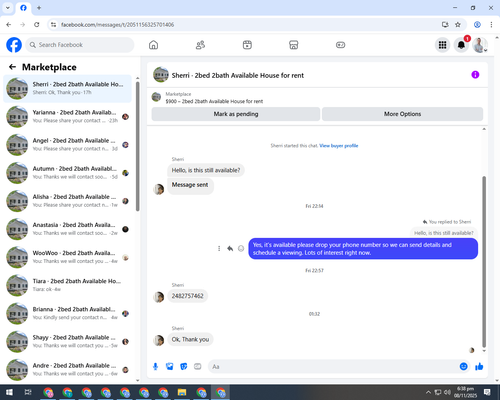
Task: Click the browser address bar URL
Action: coord(117,25)
